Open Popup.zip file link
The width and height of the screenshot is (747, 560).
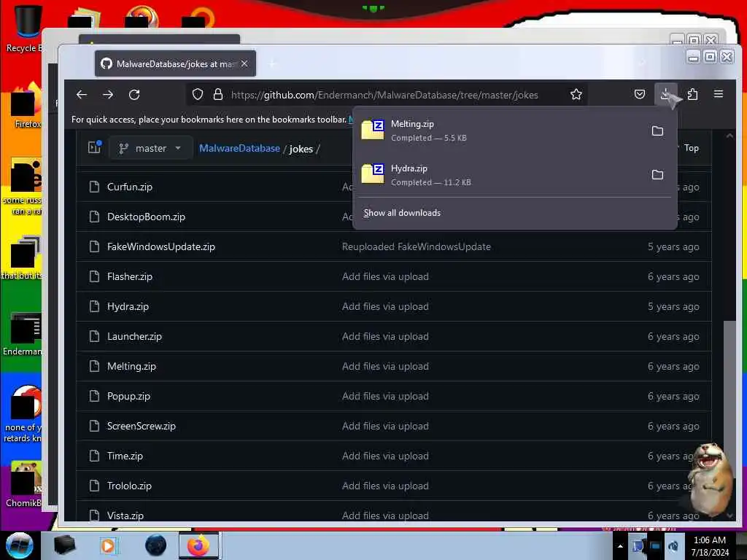pos(128,396)
